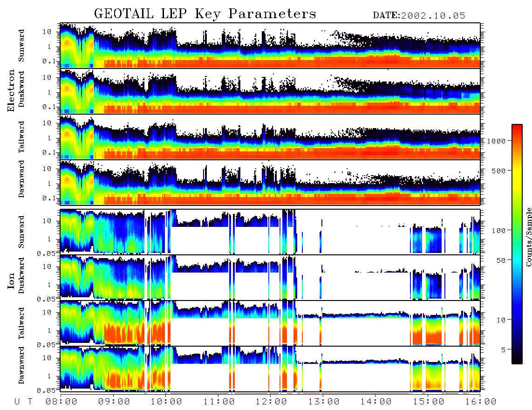Click the 10:00 time axis label
The image size is (532, 410).
click(166, 402)
